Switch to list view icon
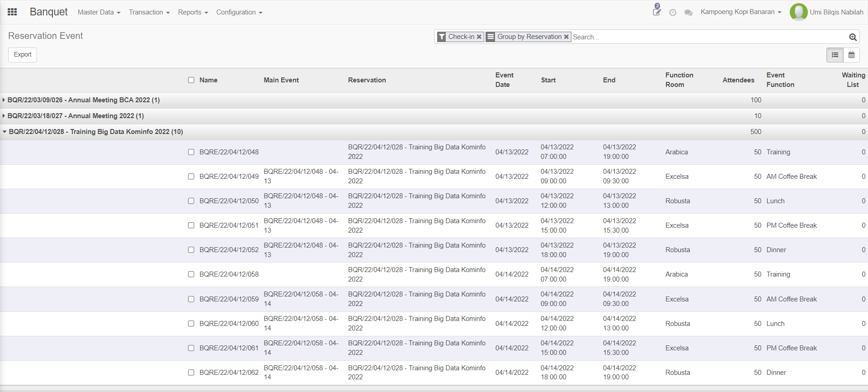Viewport: 868px width, 392px height. 835,55
